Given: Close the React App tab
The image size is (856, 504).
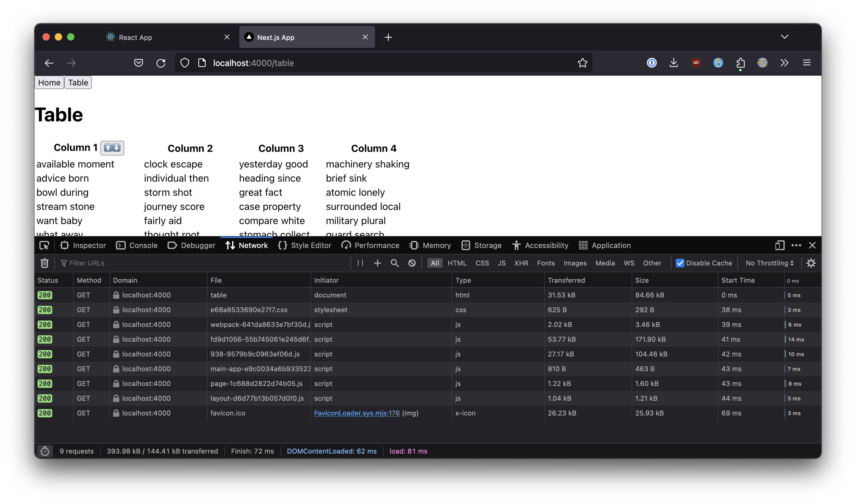Looking at the screenshot, I should tap(227, 37).
